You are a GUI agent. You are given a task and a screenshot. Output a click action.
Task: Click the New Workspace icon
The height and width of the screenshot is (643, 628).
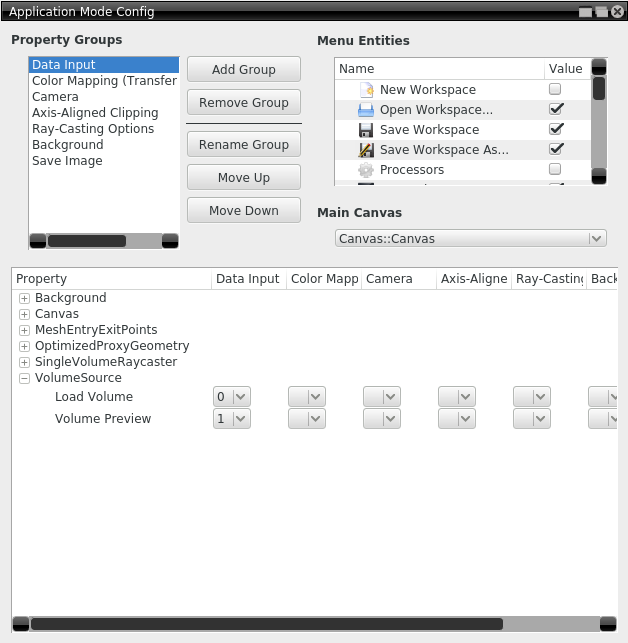click(x=366, y=90)
